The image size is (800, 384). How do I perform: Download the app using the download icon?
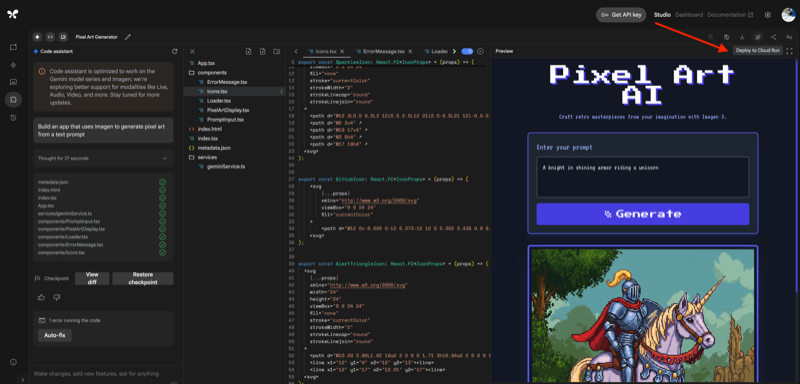pos(742,37)
